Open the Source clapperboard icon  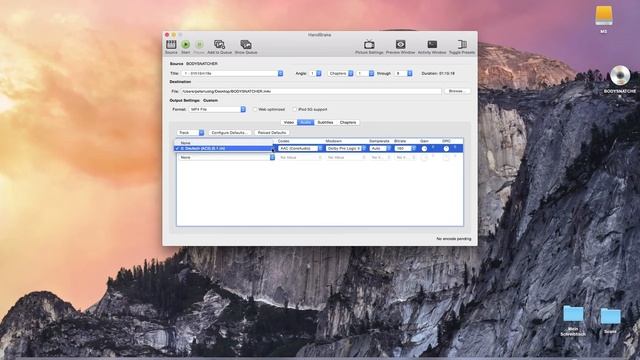(x=171, y=45)
